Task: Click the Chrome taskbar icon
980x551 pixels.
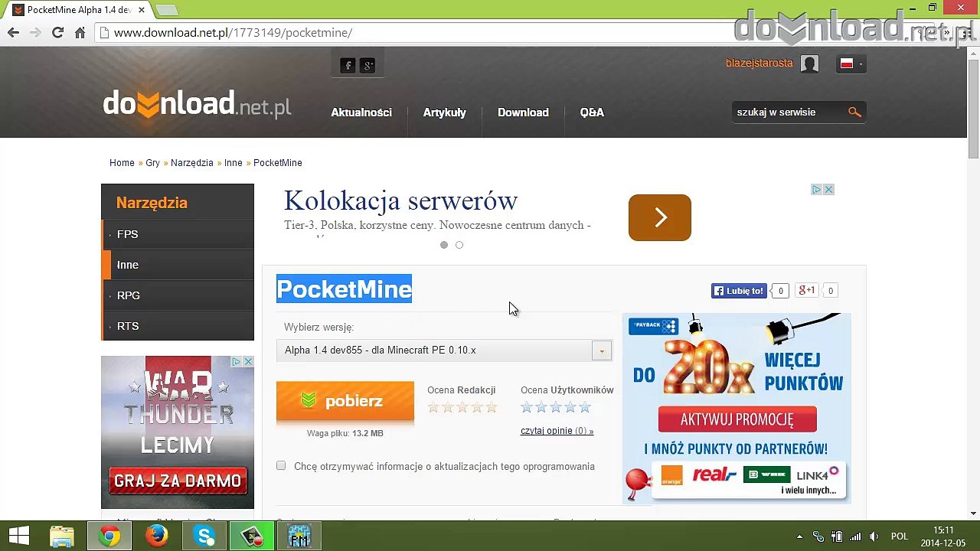Action: [109, 536]
